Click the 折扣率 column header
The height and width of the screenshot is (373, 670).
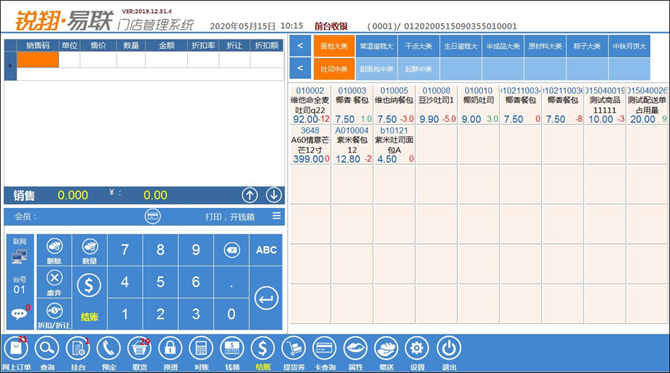[x=203, y=45]
